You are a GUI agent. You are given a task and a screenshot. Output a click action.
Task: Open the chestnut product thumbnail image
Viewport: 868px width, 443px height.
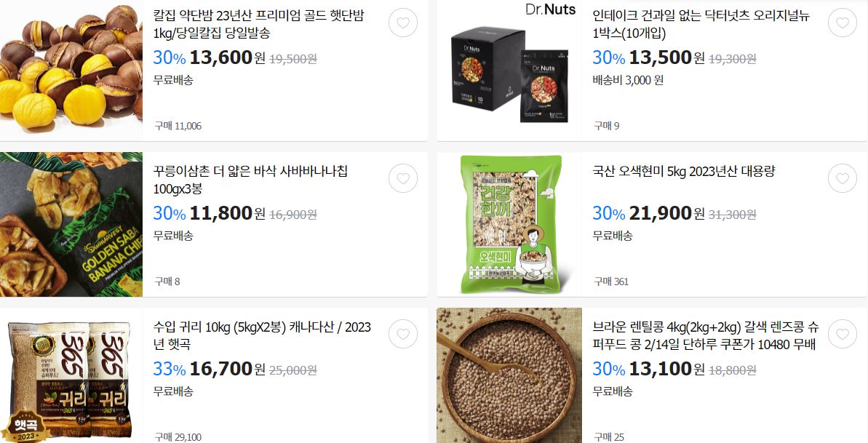pos(71,71)
